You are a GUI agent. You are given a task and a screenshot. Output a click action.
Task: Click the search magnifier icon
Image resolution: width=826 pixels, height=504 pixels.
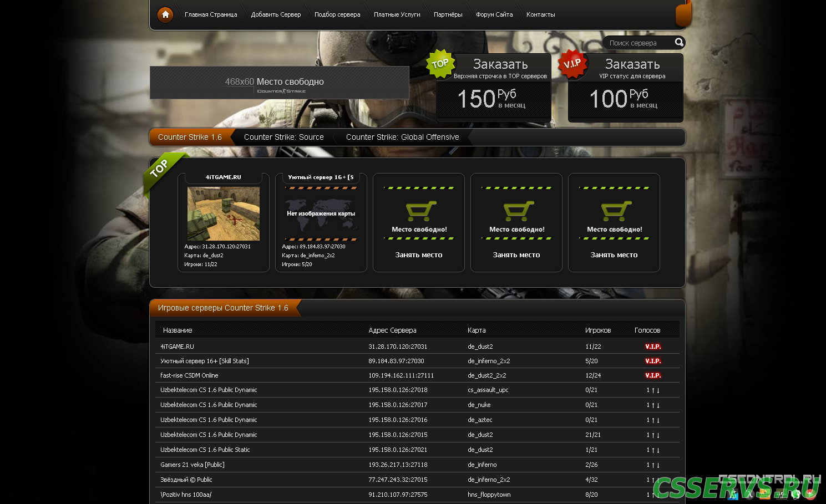[x=679, y=42]
